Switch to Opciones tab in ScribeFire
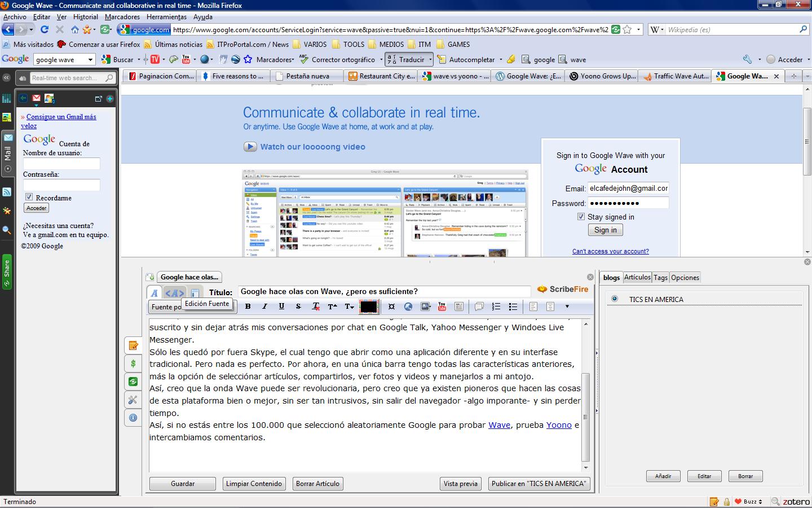This screenshot has height=508, width=812. coord(685,277)
